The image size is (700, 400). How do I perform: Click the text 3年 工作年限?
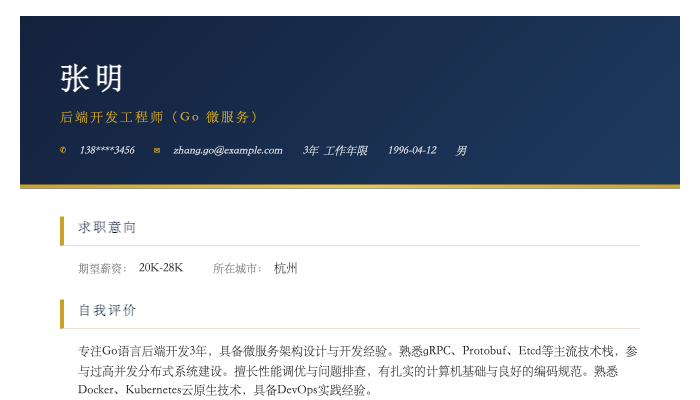pos(335,150)
